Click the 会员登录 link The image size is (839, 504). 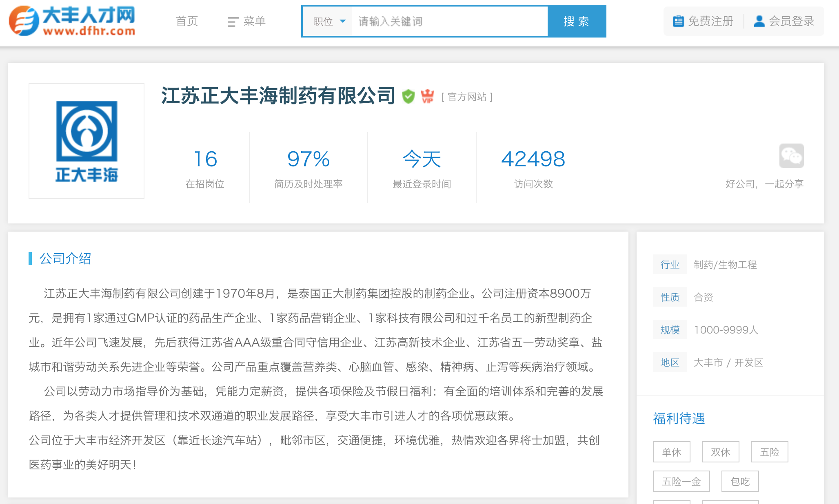coord(792,21)
